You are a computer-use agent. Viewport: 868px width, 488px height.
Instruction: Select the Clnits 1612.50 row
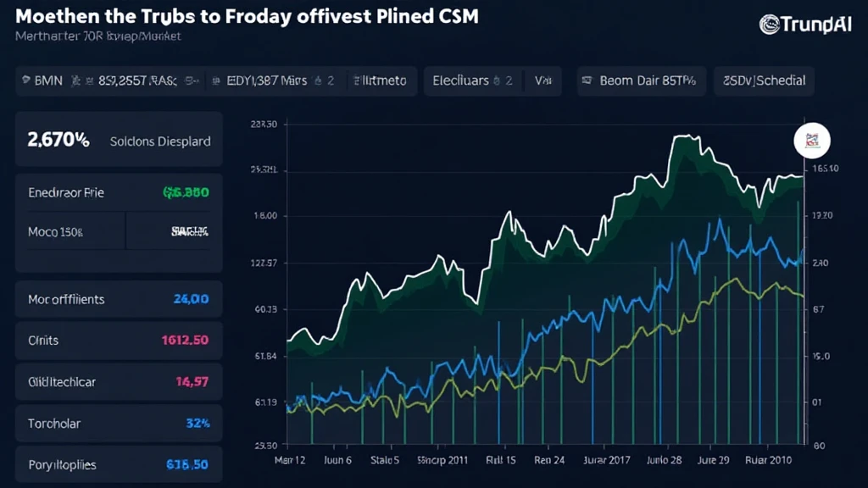[119, 341]
